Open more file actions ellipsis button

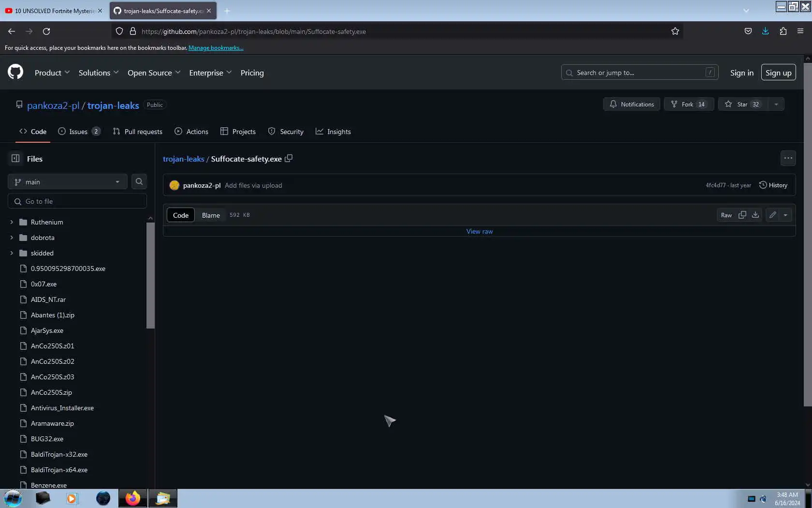click(x=788, y=158)
